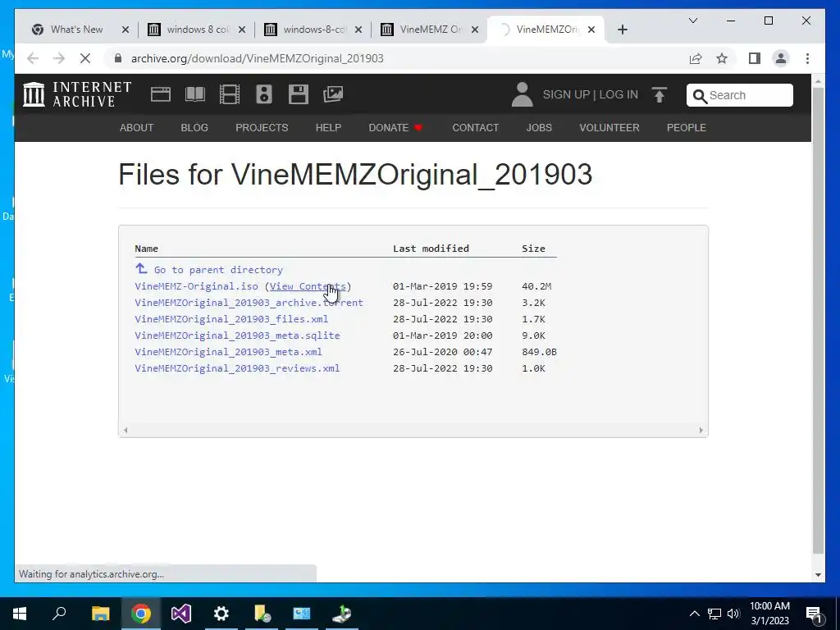Click the page vertical scrollbar
The image size is (840, 630).
[x=818, y=322]
